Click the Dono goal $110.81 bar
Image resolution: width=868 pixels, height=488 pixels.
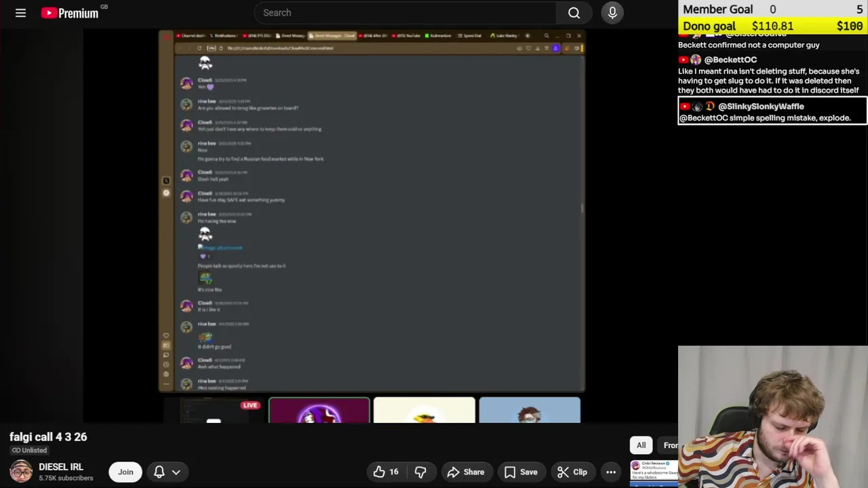pyautogui.click(x=773, y=26)
